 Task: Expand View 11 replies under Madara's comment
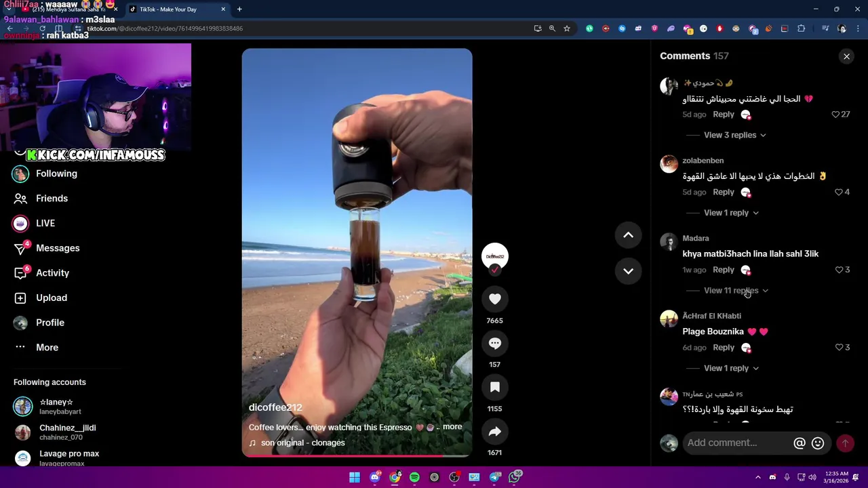click(736, 291)
